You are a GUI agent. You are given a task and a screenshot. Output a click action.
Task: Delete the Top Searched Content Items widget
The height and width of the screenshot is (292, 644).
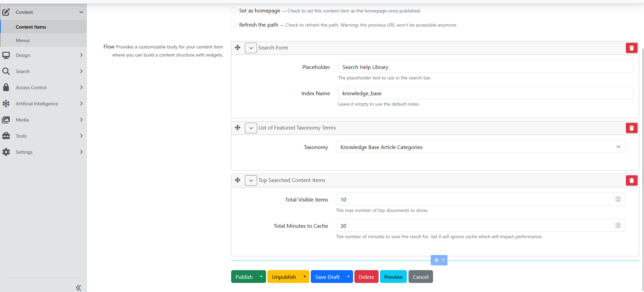click(x=632, y=180)
